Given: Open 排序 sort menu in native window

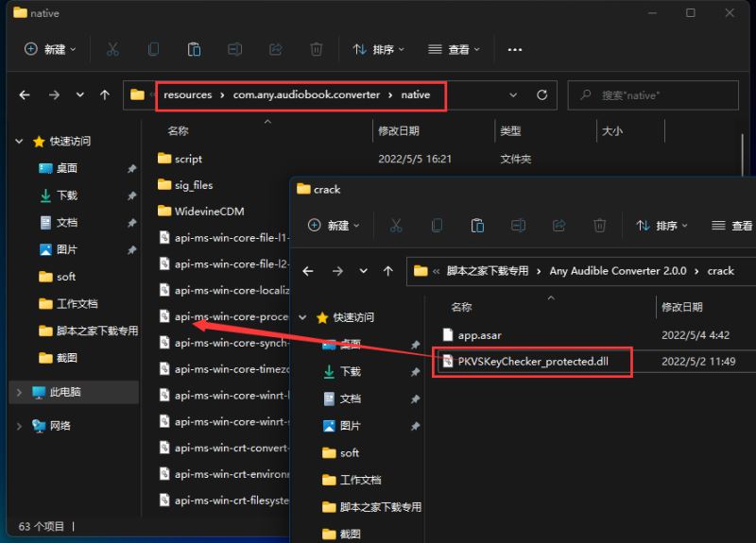Looking at the screenshot, I should (379, 49).
